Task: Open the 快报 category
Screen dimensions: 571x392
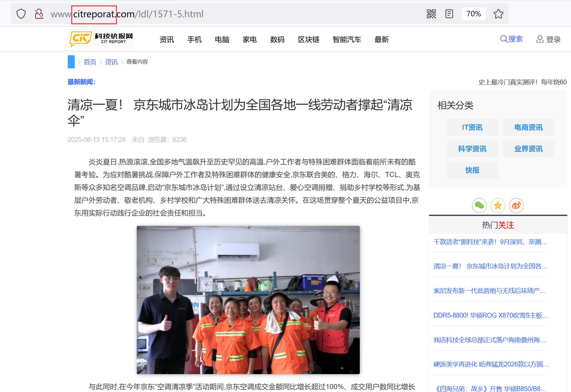Action: (472, 170)
